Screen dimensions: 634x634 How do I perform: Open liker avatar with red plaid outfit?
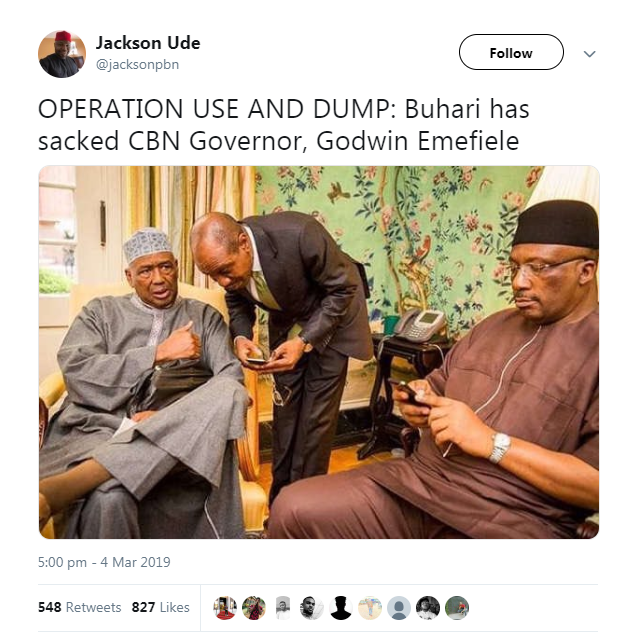pyautogui.click(x=254, y=608)
